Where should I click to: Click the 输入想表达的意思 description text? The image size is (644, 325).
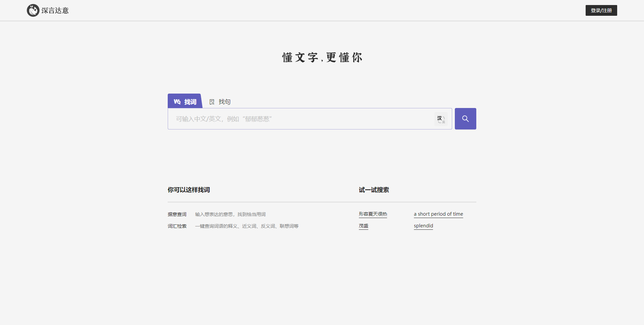point(230,214)
